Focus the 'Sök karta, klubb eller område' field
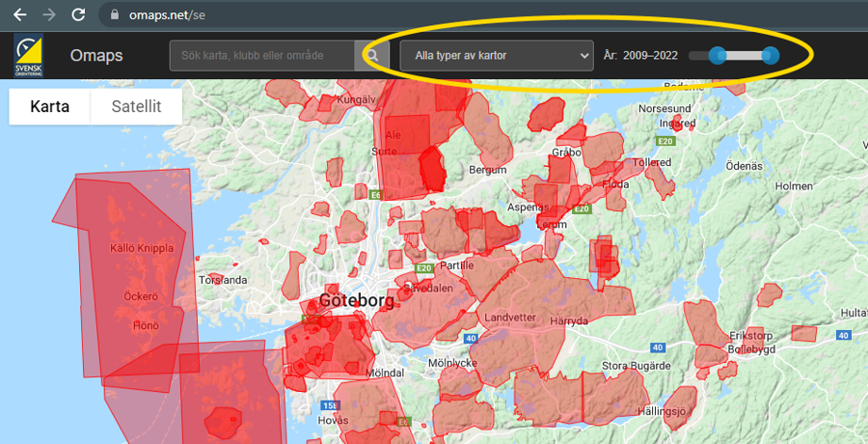868x444 pixels. [x=262, y=55]
